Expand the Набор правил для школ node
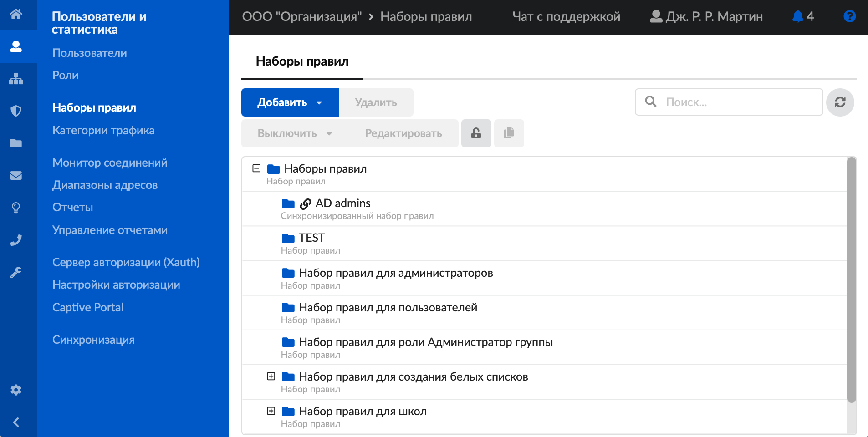868x437 pixels. (271, 411)
